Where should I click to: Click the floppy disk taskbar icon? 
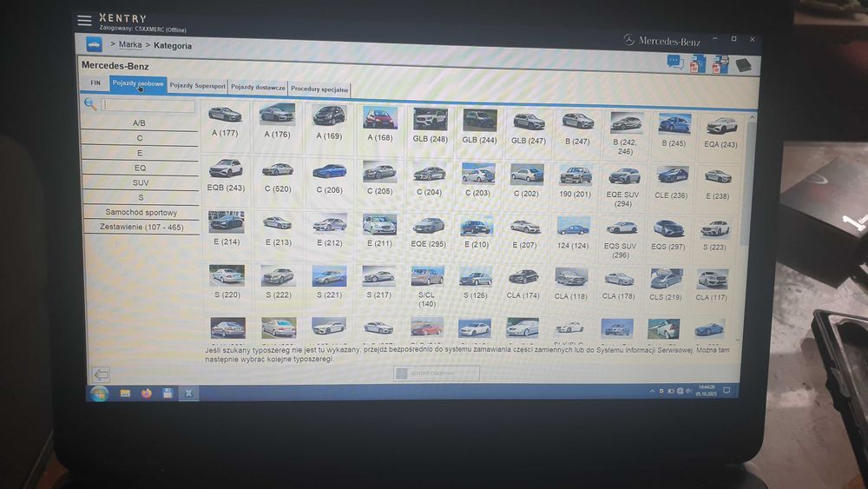point(168,393)
